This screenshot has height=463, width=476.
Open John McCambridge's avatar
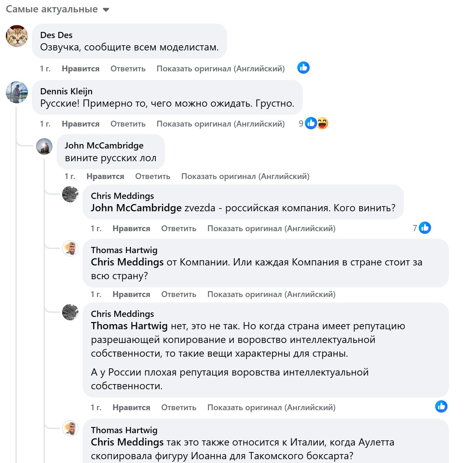coord(44,146)
